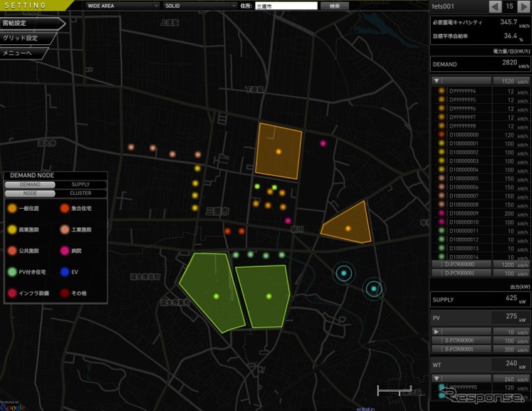Click the SUPPLY 625 kW total field

click(481, 300)
